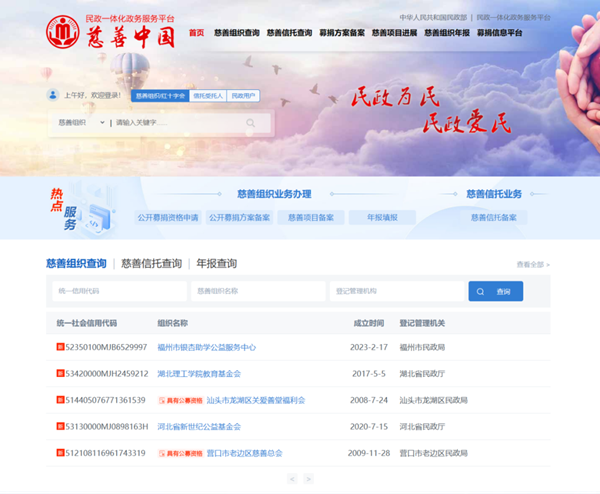Click the red badge icon before code 52350100MJB6529997
The height and width of the screenshot is (494, 600).
point(59,347)
